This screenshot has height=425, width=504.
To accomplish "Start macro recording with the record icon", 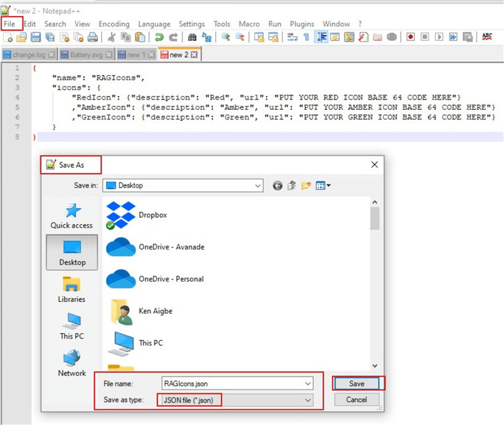I will (x=411, y=38).
